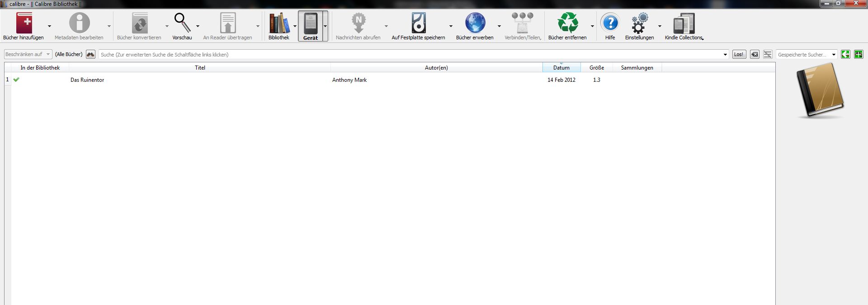The height and width of the screenshot is (305, 868).
Task: Open the Beschränken auf dropdown
Action: (x=28, y=54)
